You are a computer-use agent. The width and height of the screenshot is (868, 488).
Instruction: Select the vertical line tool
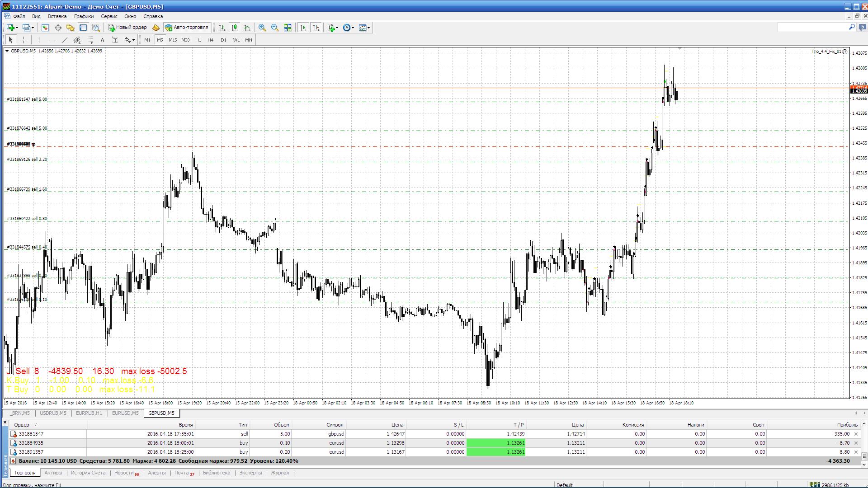pyautogui.click(x=39, y=40)
